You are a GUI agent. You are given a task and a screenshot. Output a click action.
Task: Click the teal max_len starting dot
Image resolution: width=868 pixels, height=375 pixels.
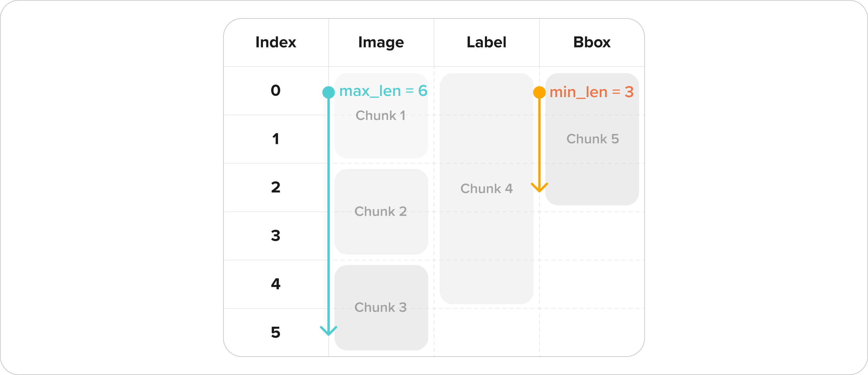[x=329, y=92]
